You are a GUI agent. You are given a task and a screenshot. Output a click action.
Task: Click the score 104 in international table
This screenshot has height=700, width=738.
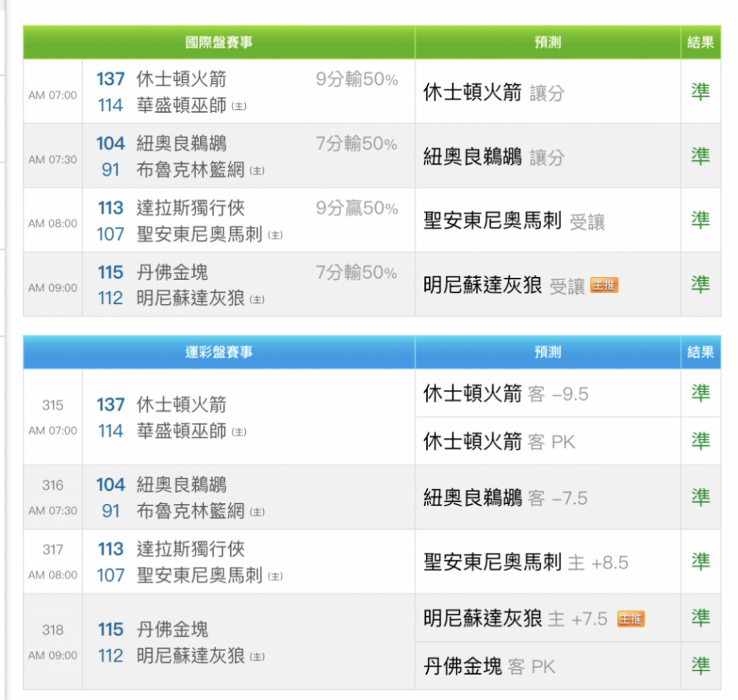(x=111, y=143)
